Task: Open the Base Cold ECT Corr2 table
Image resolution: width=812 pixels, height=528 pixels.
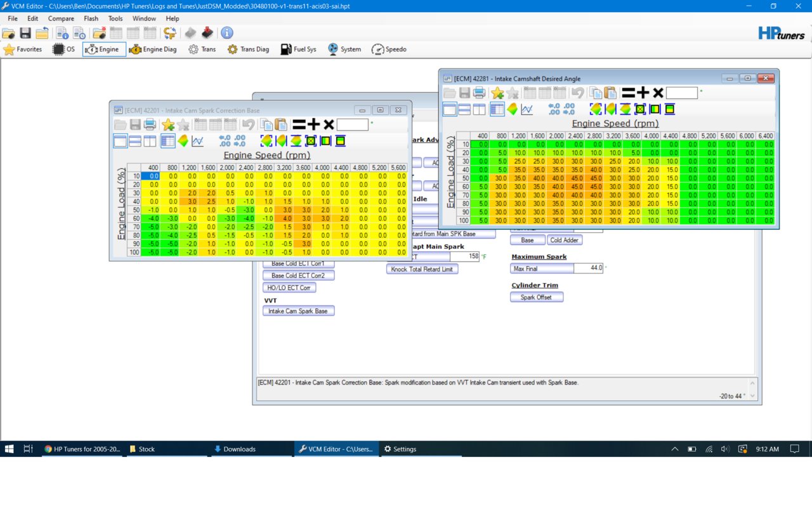Action: (298, 275)
